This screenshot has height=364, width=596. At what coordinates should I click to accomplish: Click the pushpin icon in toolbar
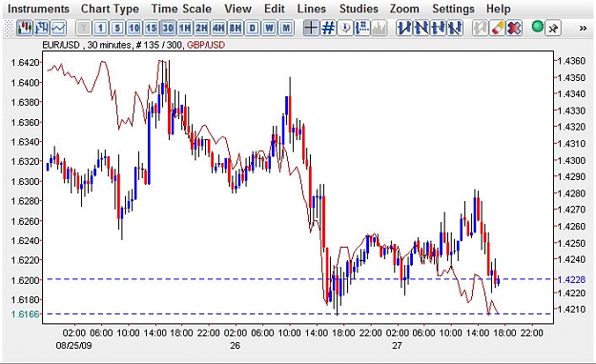[553, 29]
